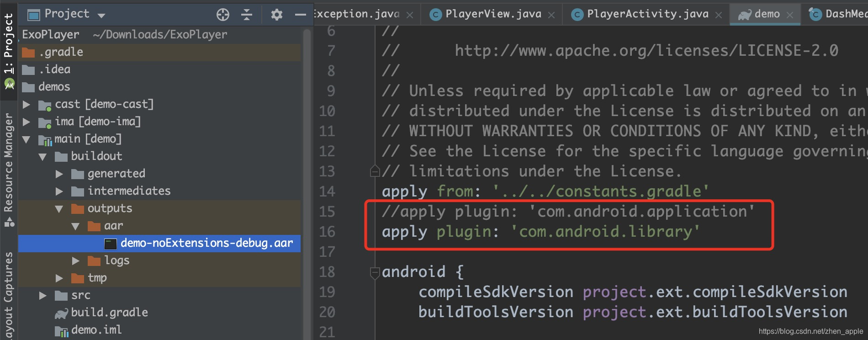This screenshot has height=340, width=868.
Task: Collapse the main [demo] module
Action: [x=26, y=139]
